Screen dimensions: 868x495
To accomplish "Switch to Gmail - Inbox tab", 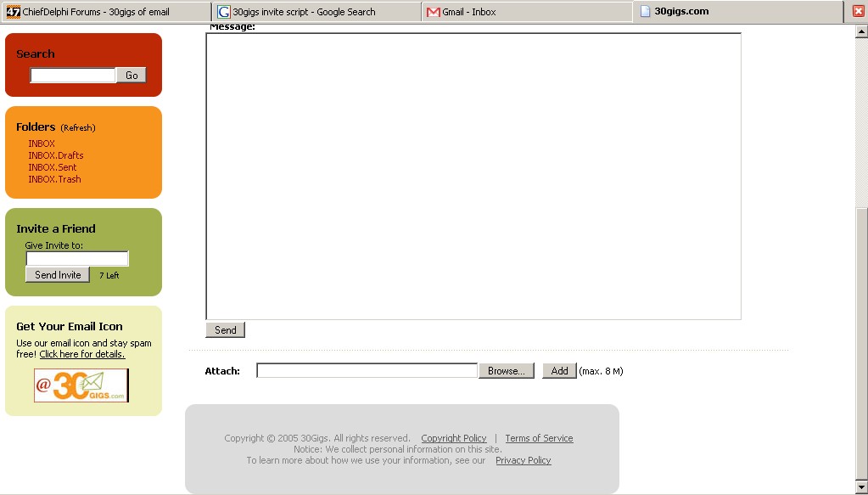I will [x=527, y=12].
